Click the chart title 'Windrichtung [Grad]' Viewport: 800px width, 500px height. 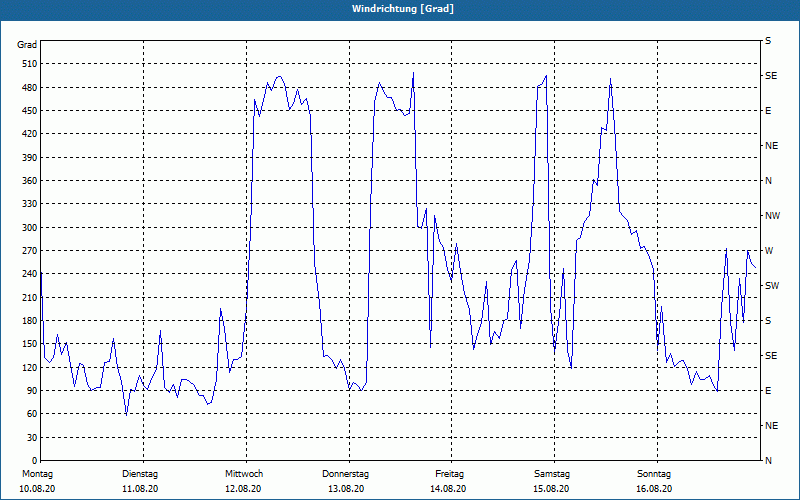(x=403, y=9)
